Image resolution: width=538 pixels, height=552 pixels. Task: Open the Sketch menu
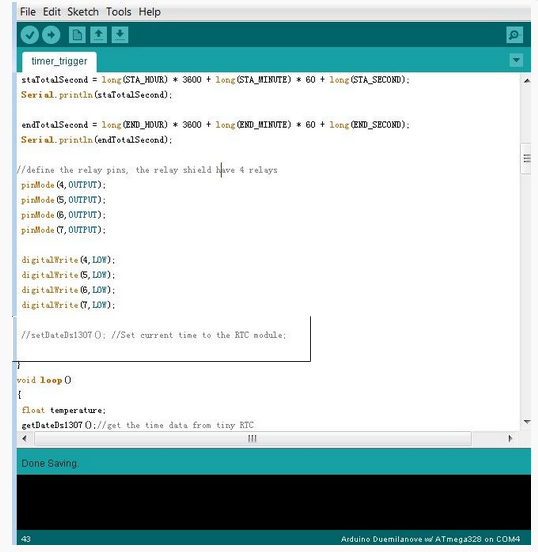tap(83, 12)
